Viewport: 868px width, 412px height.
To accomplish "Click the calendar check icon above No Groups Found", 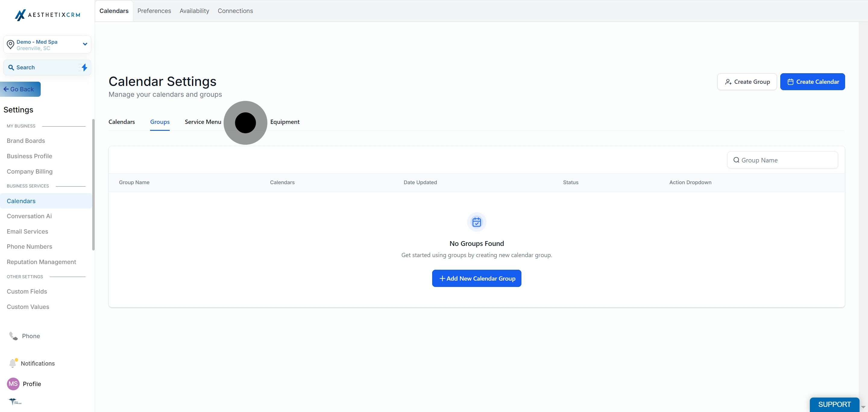I will (476, 222).
